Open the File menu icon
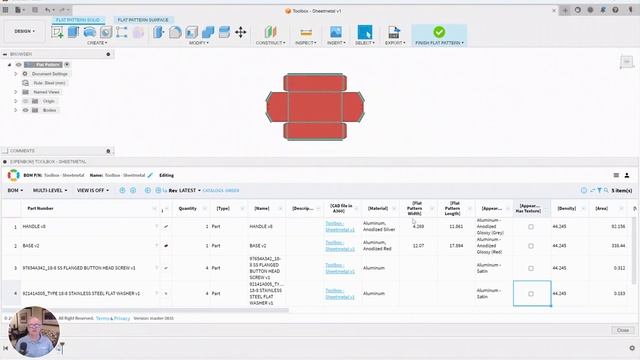The width and height of the screenshot is (640, 360). tap(20, 10)
